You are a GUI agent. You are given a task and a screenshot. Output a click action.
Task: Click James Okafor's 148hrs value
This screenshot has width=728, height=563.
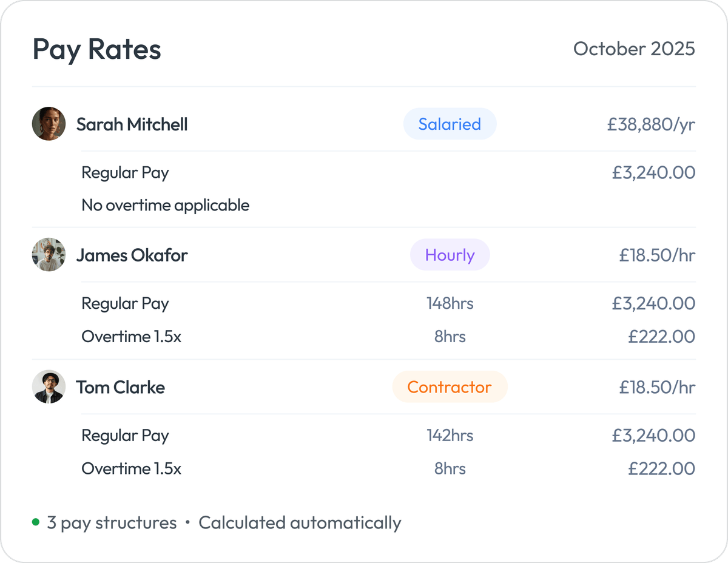tap(450, 303)
